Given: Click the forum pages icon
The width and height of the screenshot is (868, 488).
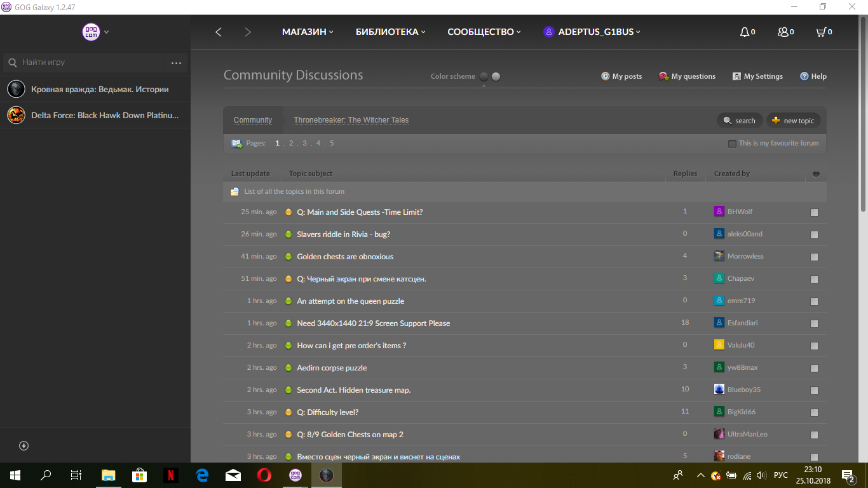Looking at the screenshot, I should [237, 144].
